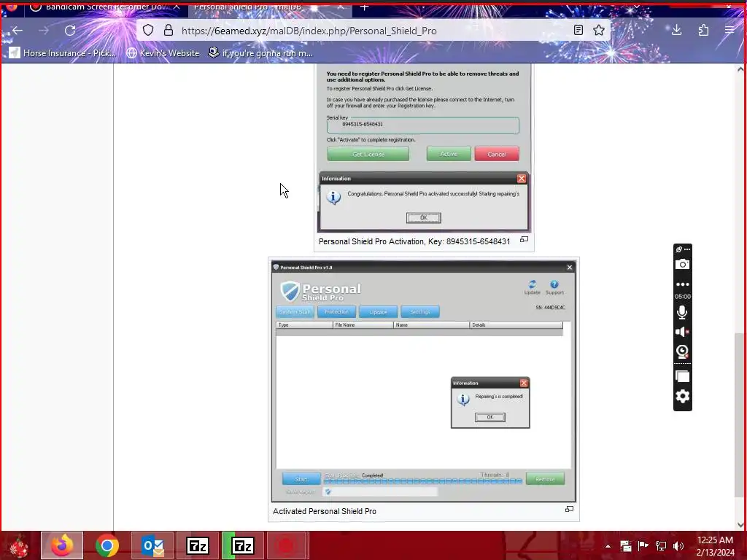Viewport: 747px width, 560px height.
Task: Click the scrollbar up arrow
Action: click(740, 69)
